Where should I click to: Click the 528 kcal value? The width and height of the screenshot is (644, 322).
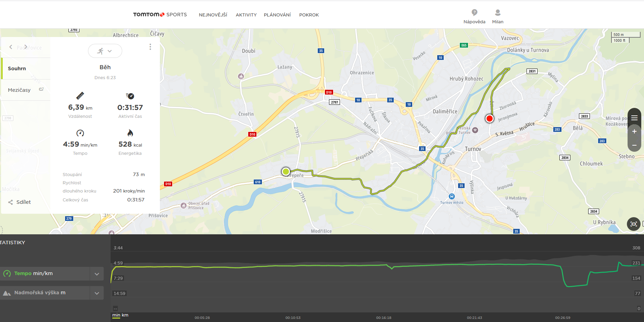coord(130,145)
